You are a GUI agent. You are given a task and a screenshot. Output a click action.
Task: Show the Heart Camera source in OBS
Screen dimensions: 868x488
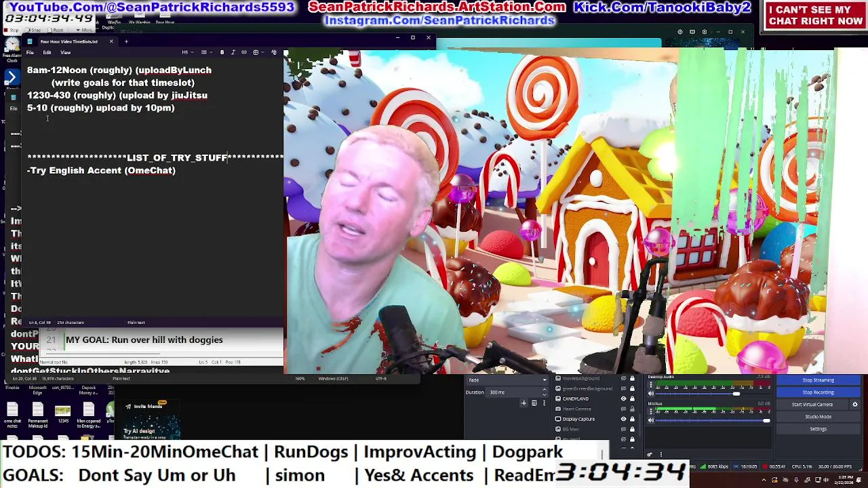pyautogui.click(x=624, y=409)
